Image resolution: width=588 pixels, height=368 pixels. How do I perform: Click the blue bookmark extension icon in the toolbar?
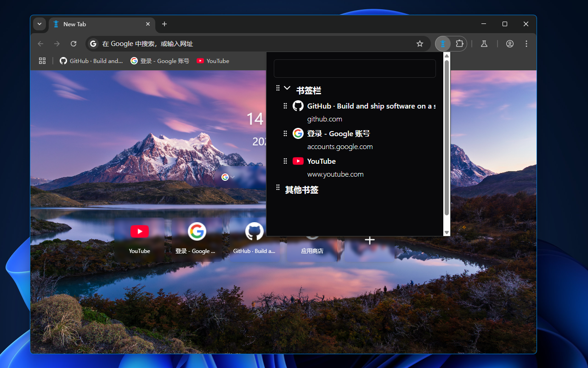point(443,44)
